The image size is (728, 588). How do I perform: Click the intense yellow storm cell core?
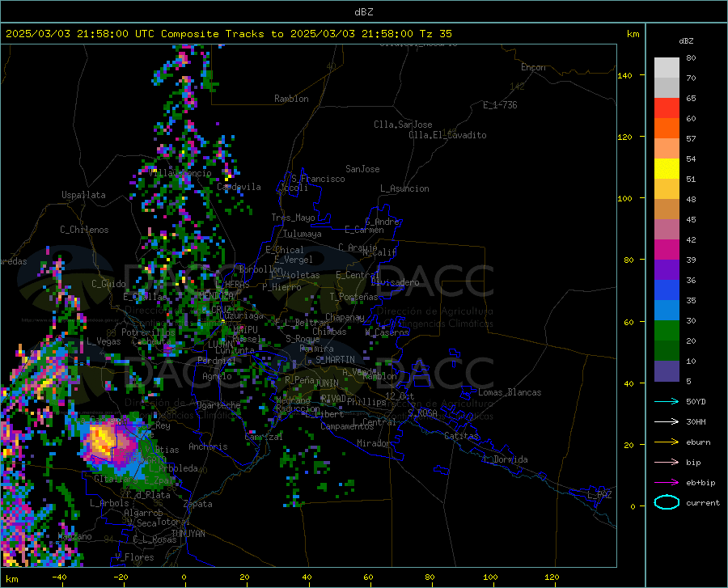(x=101, y=439)
